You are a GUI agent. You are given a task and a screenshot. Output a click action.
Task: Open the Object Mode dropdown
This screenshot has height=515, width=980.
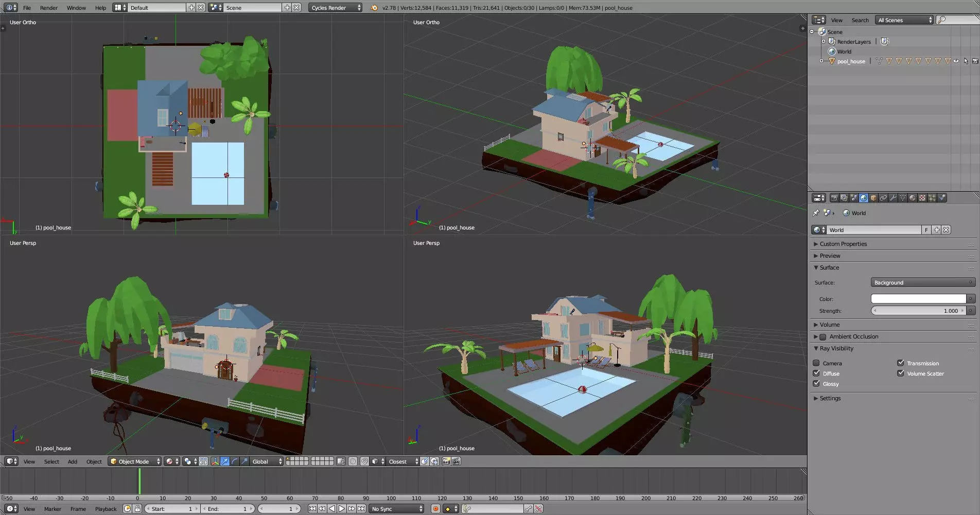(x=135, y=461)
